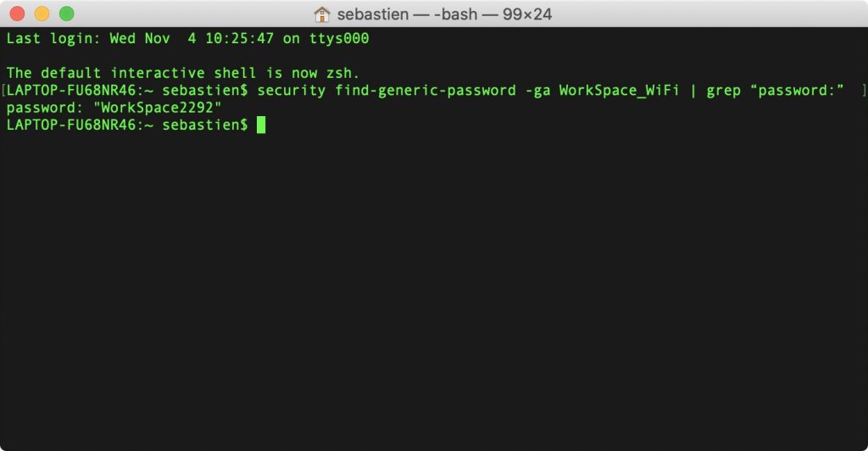The width and height of the screenshot is (868, 451).
Task: Click the "password:" label in the output line
Action: 44,108
